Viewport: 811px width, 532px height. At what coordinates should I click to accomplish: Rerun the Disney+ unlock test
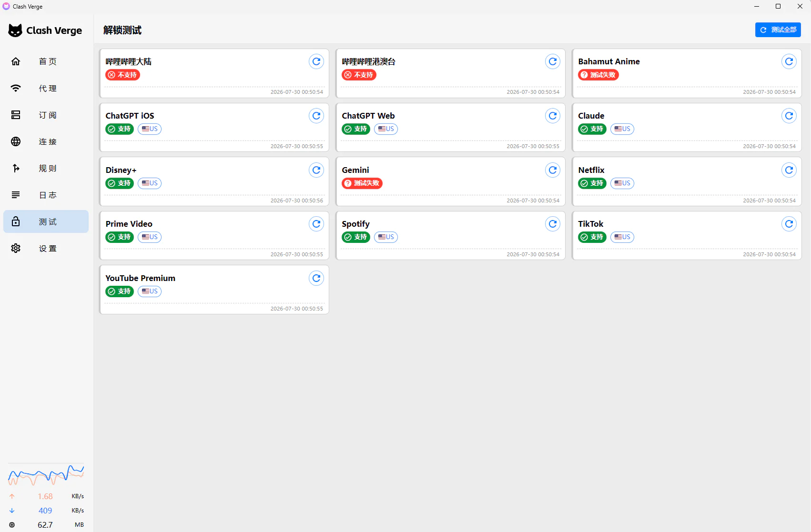pos(316,170)
